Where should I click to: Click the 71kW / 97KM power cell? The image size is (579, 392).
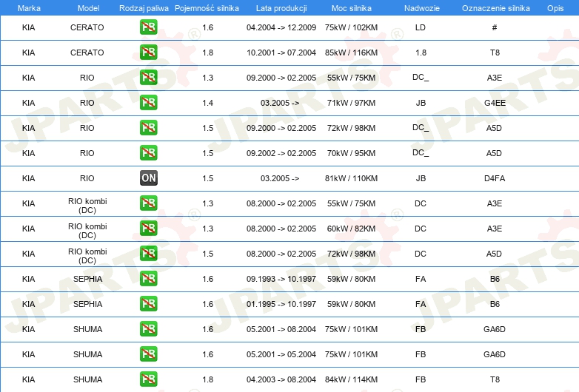(351, 103)
